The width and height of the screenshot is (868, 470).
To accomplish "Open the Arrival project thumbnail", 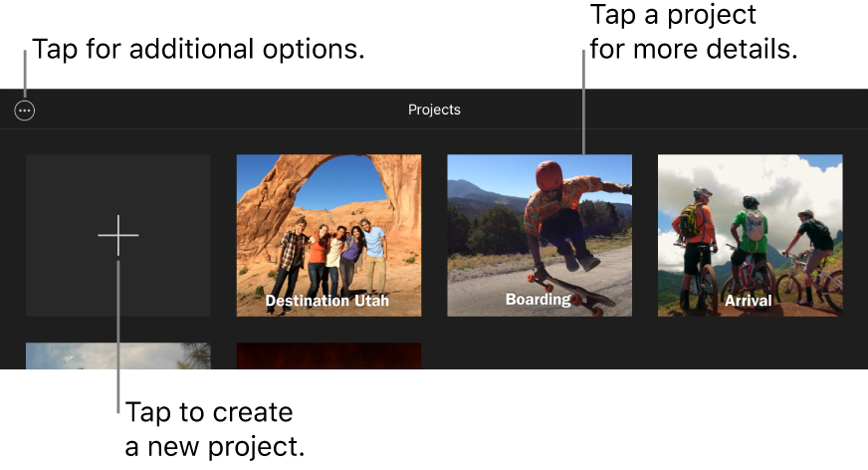I will click(751, 235).
